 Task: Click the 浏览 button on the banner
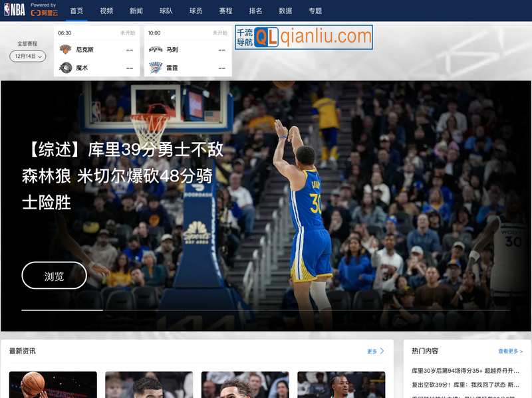[x=54, y=275]
